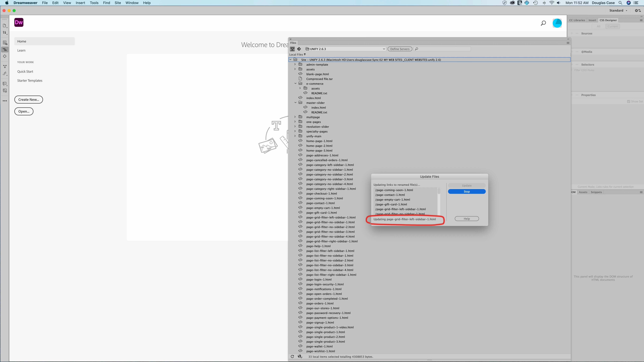Viewport: 644px width, 362px height.
Task: Click the Files panel search field
Action: 444,49
